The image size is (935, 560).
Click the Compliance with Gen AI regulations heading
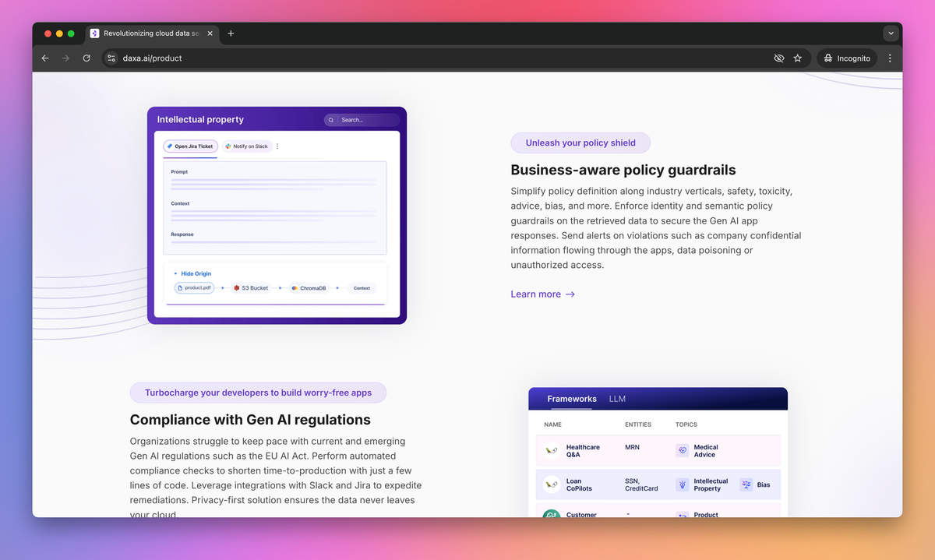[x=250, y=420]
